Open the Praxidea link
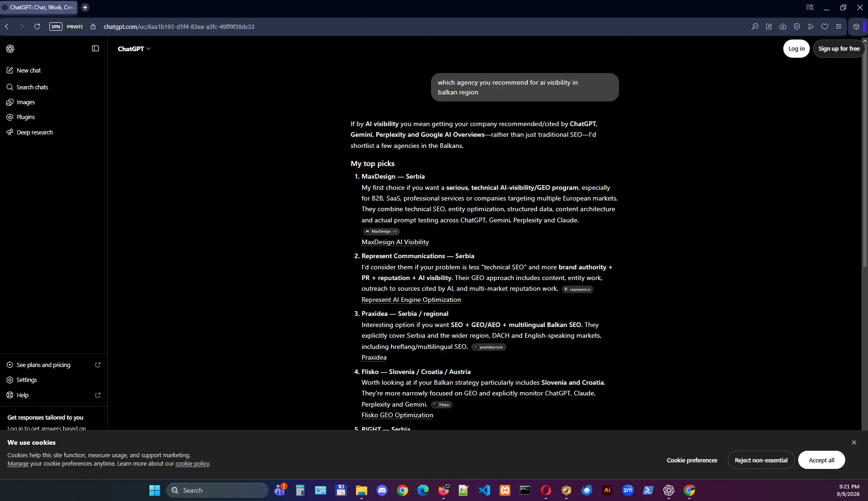This screenshot has height=501, width=868. [x=374, y=357]
